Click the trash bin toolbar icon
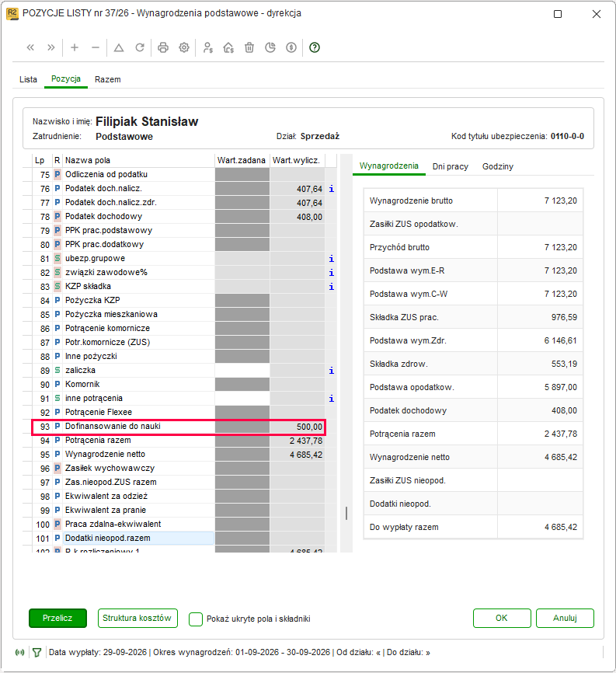The height and width of the screenshot is (673, 616). coord(249,47)
